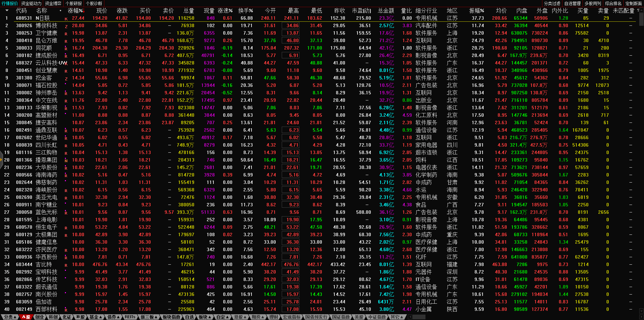The height and width of the screenshot is (320, 644).
Task: Expand the 新三板 dropdown tab
Action: click(x=149, y=317)
